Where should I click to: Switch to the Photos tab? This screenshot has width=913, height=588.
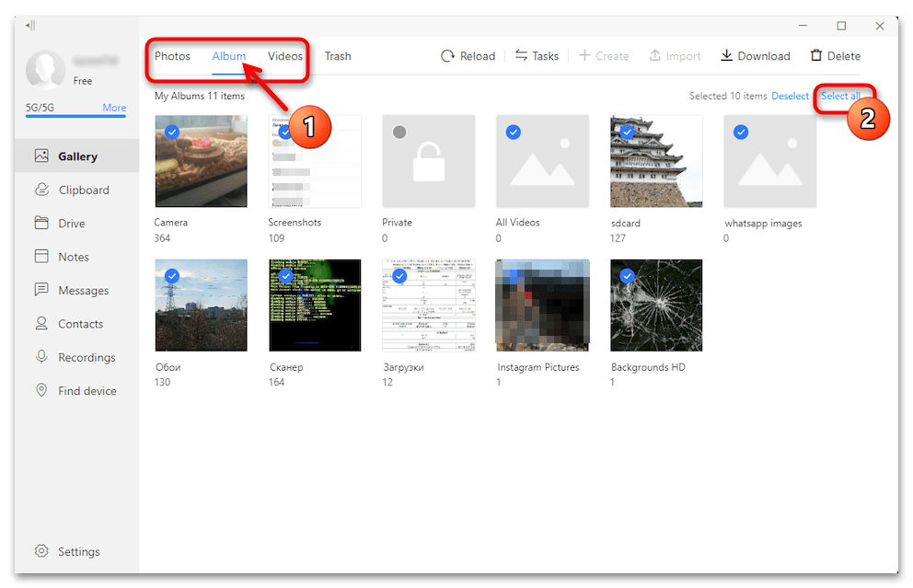coord(172,55)
